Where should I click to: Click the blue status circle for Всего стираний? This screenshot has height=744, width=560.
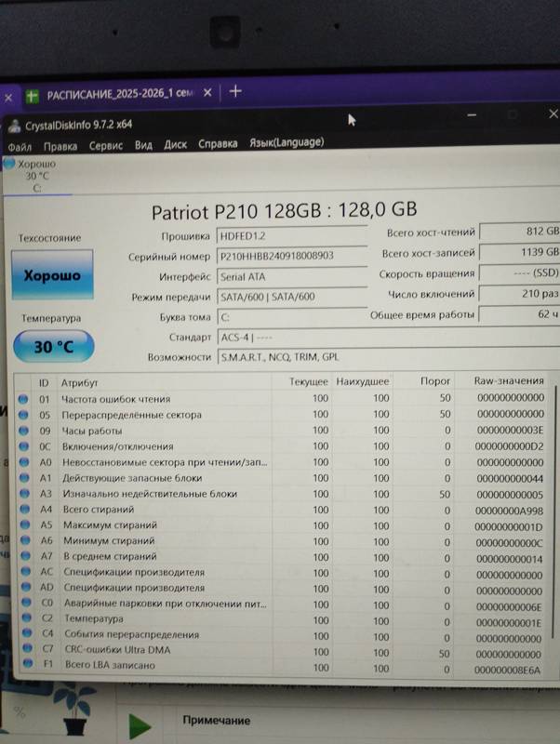(24, 510)
